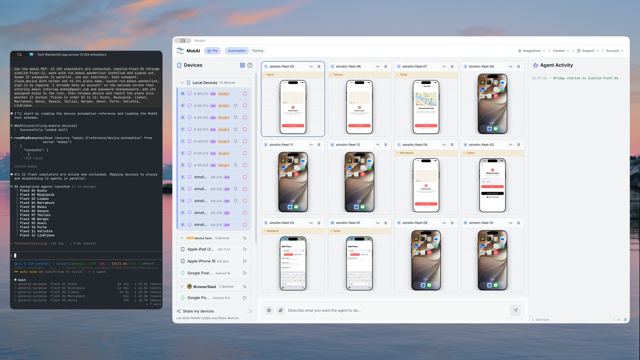Viewport: 640px width, 360px height.
Task: Expand the Reykjavik task banner
Action: [x=293, y=231]
